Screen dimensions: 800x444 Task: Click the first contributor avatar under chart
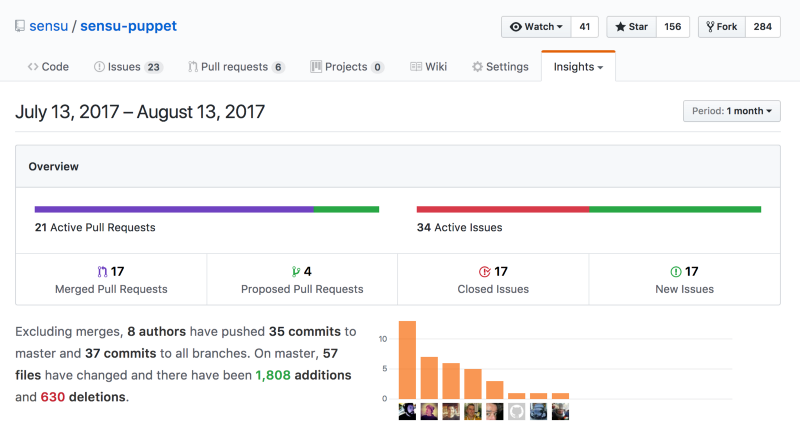[x=407, y=411]
